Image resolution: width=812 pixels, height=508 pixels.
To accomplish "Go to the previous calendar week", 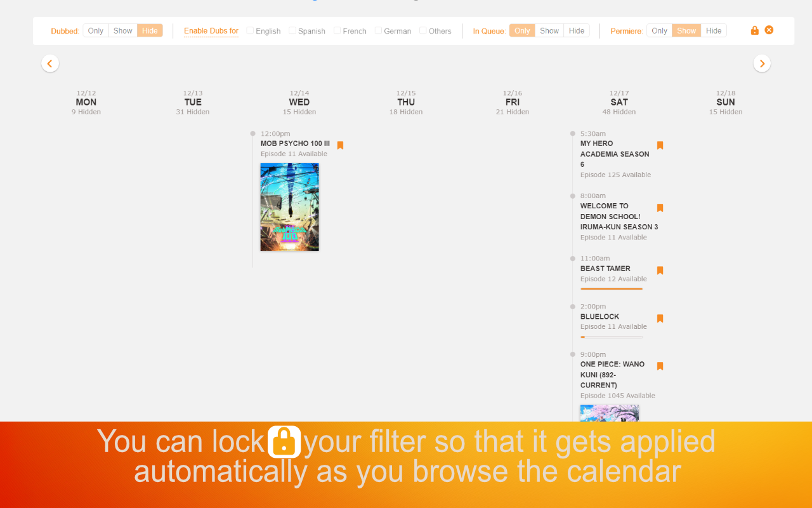I will [50, 63].
